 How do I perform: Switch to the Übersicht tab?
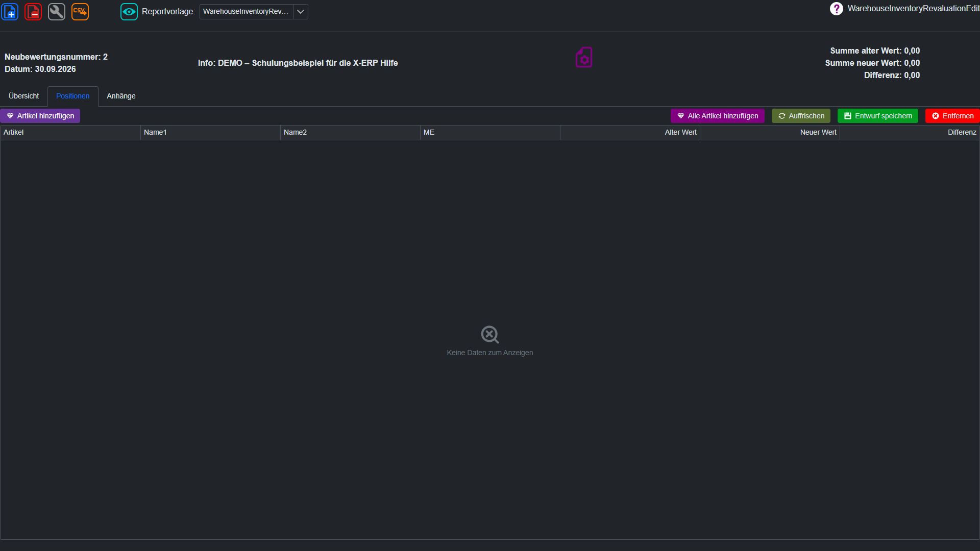(23, 96)
